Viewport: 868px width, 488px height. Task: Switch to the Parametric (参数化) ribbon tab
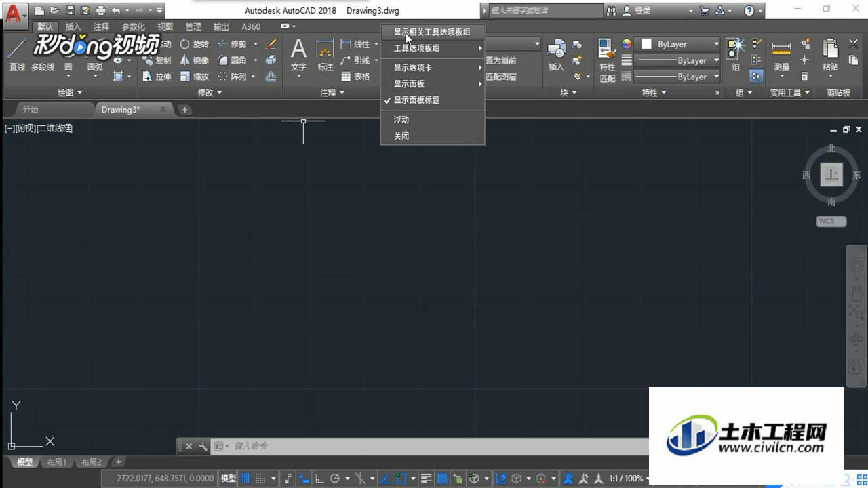click(x=133, y=26)
